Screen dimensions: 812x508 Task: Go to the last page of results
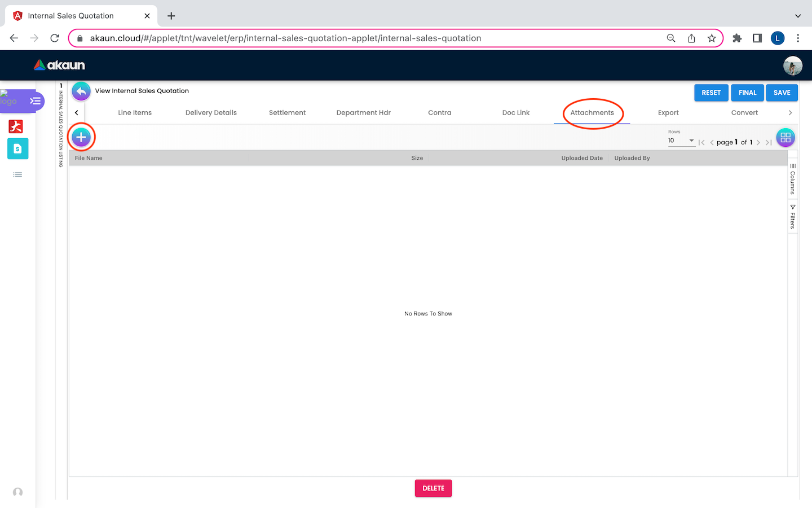(x=769, y=142)
